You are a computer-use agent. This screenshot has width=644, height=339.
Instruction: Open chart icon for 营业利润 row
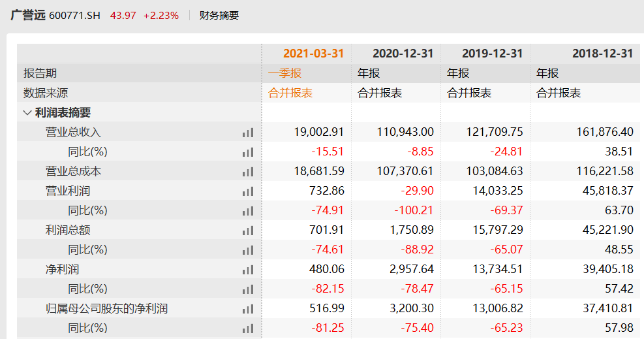click(248, 191)
